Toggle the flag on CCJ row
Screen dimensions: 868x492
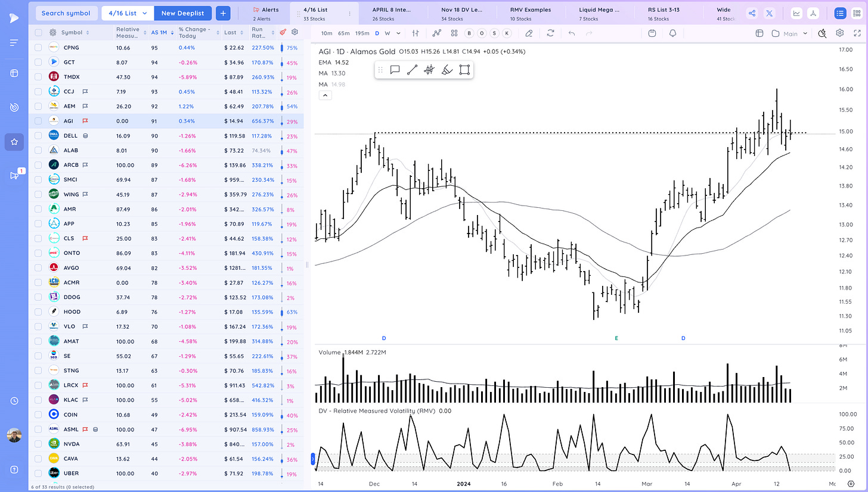click(x=86, y=92)
